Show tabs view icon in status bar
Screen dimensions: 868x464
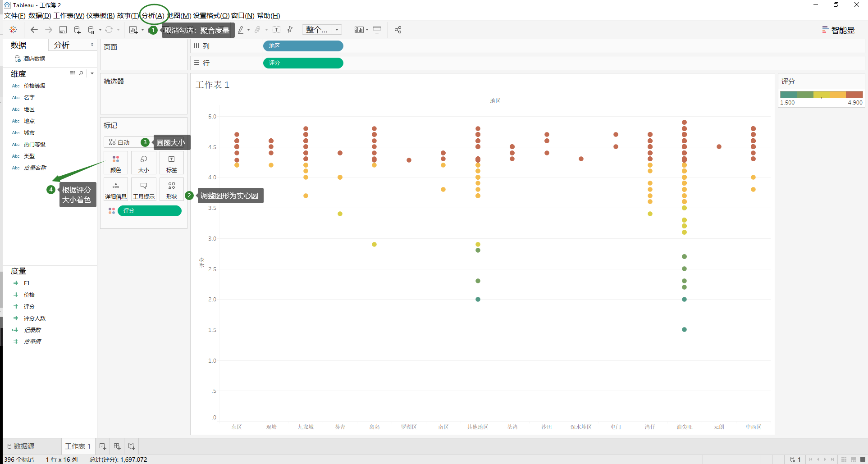coord(863,459)
